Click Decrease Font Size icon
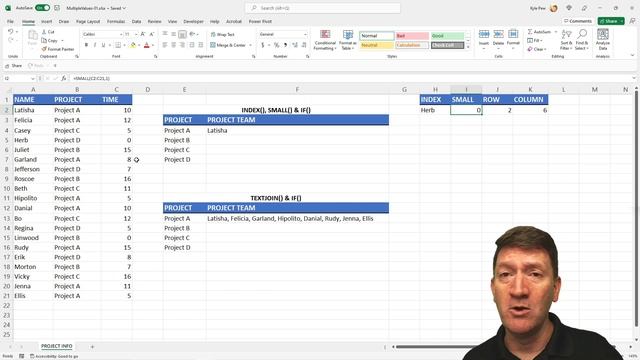Screen dimensions: 640x360 pos(151,34)
